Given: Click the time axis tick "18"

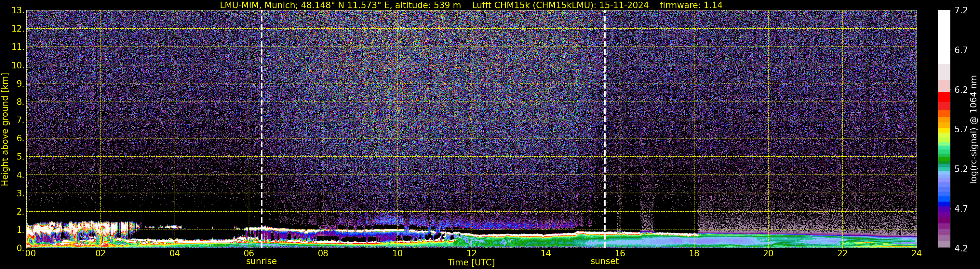Looking at the screenshot, I should [x=694, y=253].
